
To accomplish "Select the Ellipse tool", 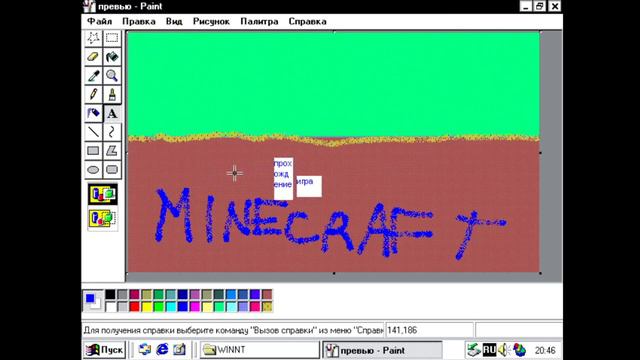I will pyautogui.click(x=93, y=169).
